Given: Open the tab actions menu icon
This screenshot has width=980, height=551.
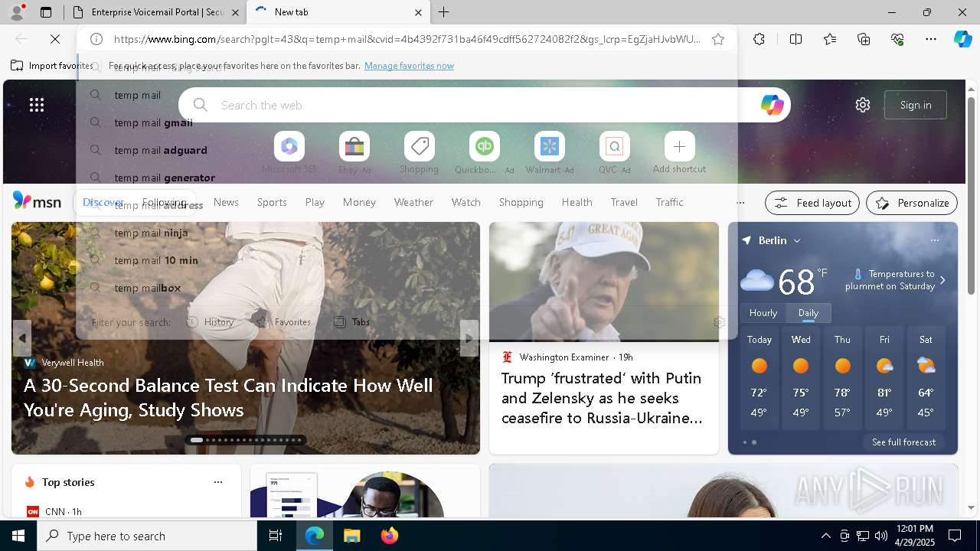Looking at the screenshot, I should point(46,12).
